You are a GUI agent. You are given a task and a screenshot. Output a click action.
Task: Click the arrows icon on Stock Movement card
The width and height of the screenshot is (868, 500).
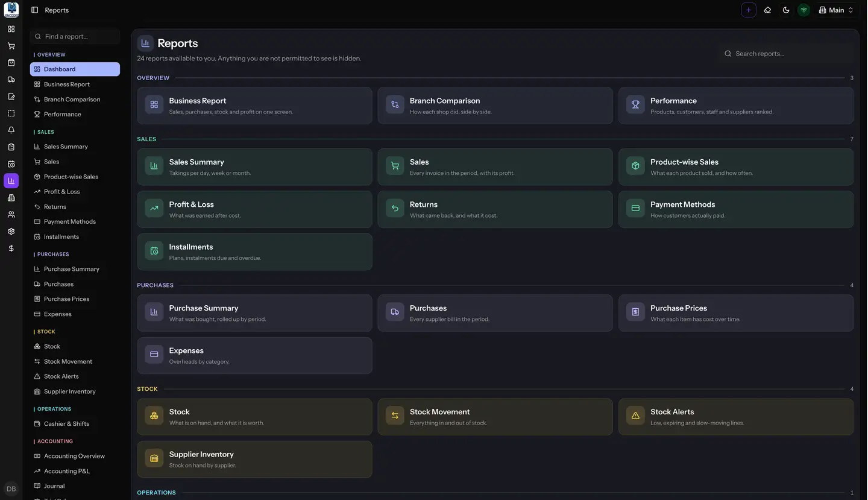click(x=395, y=416)
